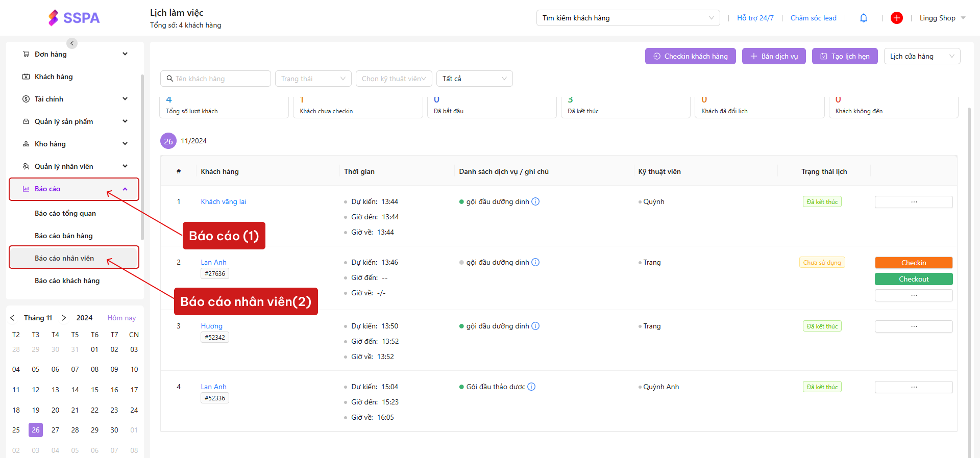This screenshot has width=980, height=458.
Task: Select day 27 in the calendar
Action: point(55,430)
